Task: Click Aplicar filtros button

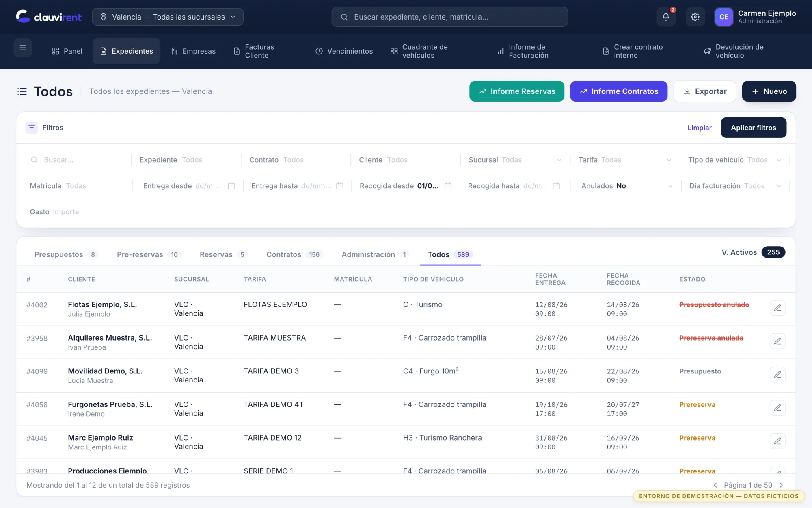Action: [x=754, y=128]
